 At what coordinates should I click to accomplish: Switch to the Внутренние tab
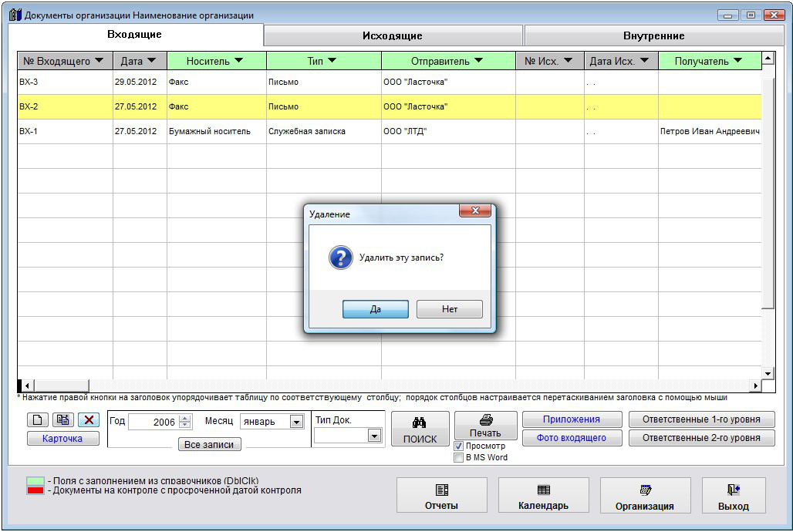click(x=653, y=35)
